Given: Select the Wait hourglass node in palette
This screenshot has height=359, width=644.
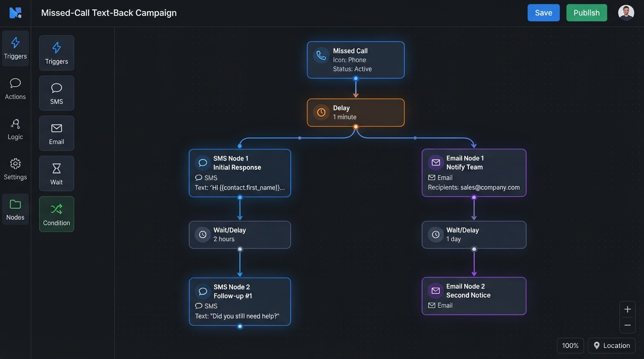Looking at the screenshot, I should (x=57, y=173).
